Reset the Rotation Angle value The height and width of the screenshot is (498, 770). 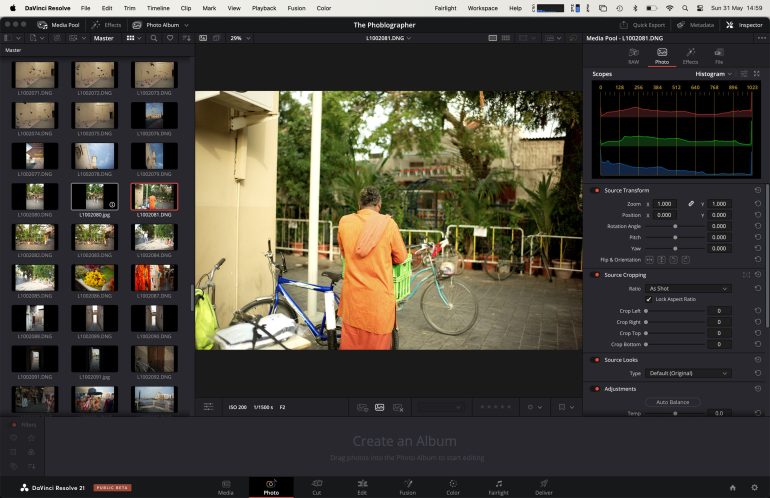(x=758, y=226)
